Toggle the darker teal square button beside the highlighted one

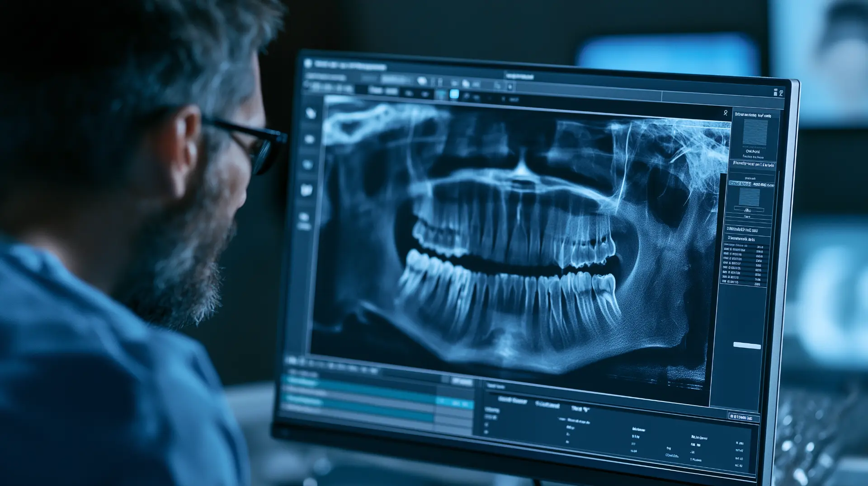(440, 94)
